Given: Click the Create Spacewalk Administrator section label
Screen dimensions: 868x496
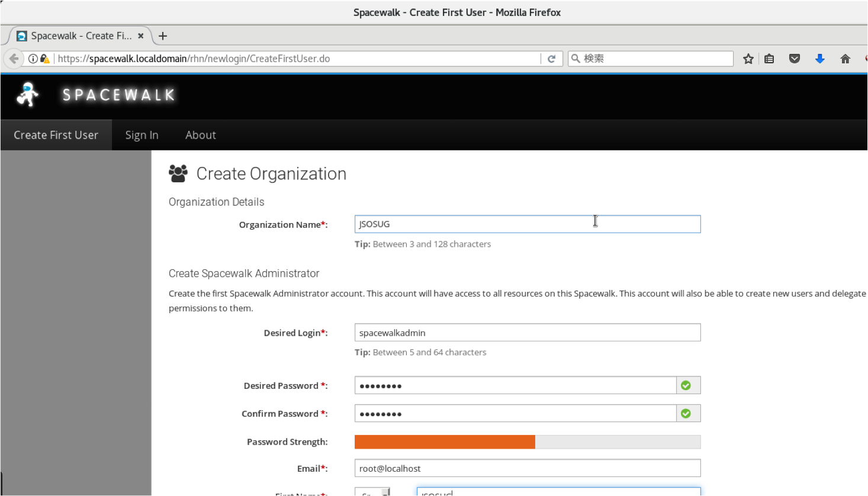Looking at the screenshot, I should [244, 273].
